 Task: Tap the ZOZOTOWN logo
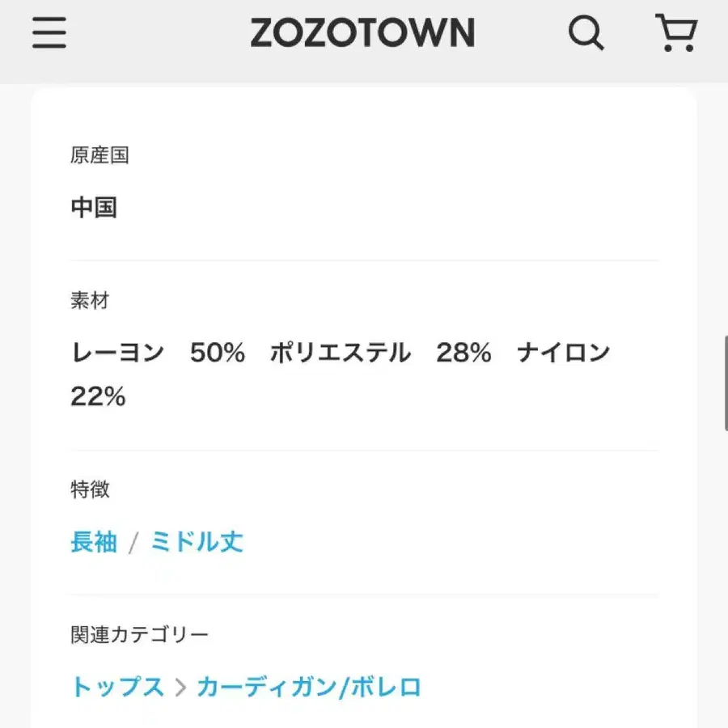click(362, 34)
